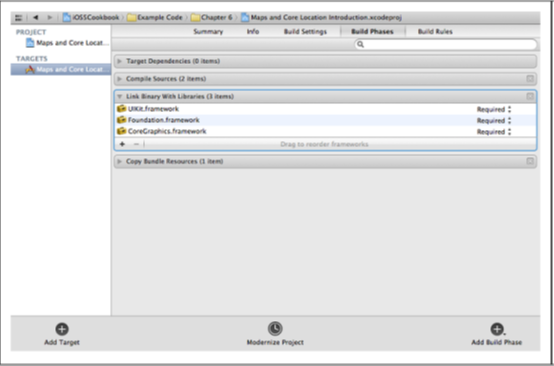Delete the Link Binary With Libraries phase
Screen dimensions: 554x366
coord(530,96)
